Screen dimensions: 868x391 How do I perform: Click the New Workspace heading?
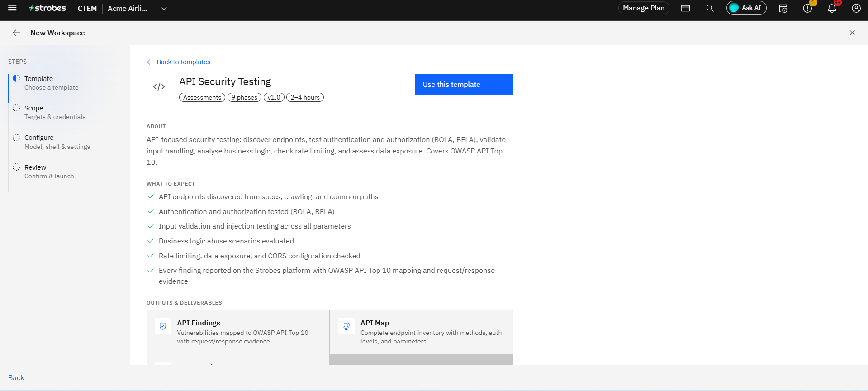(58, 33)
